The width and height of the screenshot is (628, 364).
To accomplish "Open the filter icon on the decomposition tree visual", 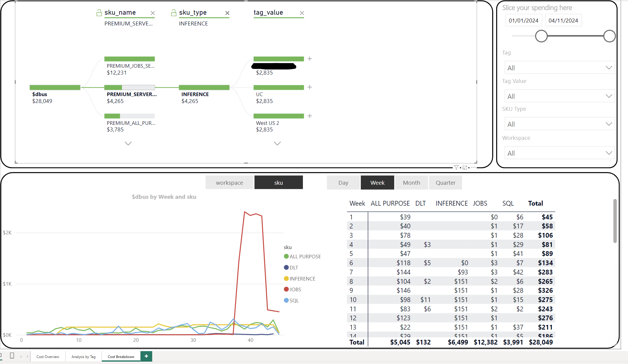I will pos(456,167).
